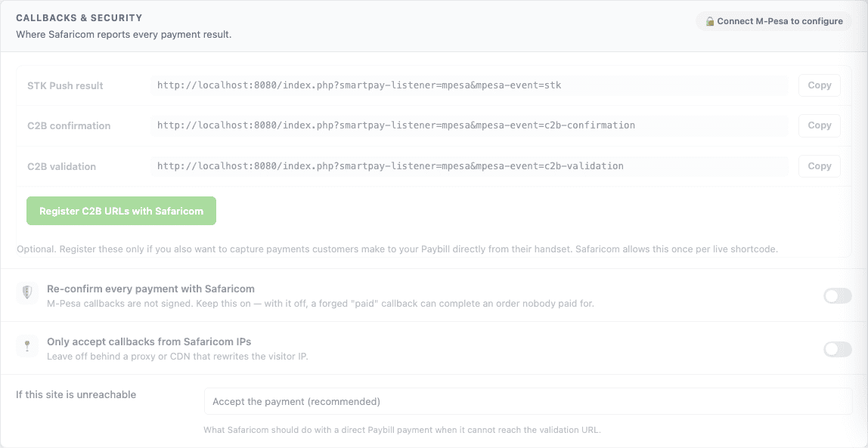The width and height of the screenshot is (868, 448).
Task: Copy the C2B validation URL
Action: tap(820, 166)
